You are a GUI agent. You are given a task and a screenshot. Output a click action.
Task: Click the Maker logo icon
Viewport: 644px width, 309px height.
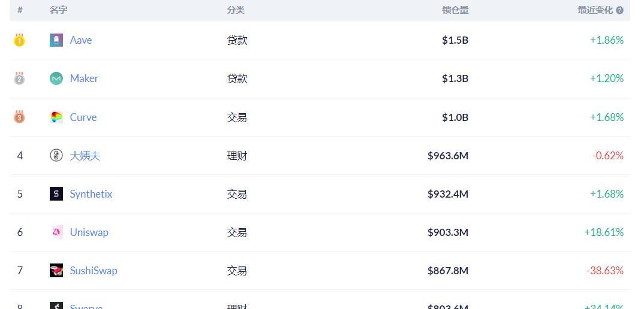point(56,78)
